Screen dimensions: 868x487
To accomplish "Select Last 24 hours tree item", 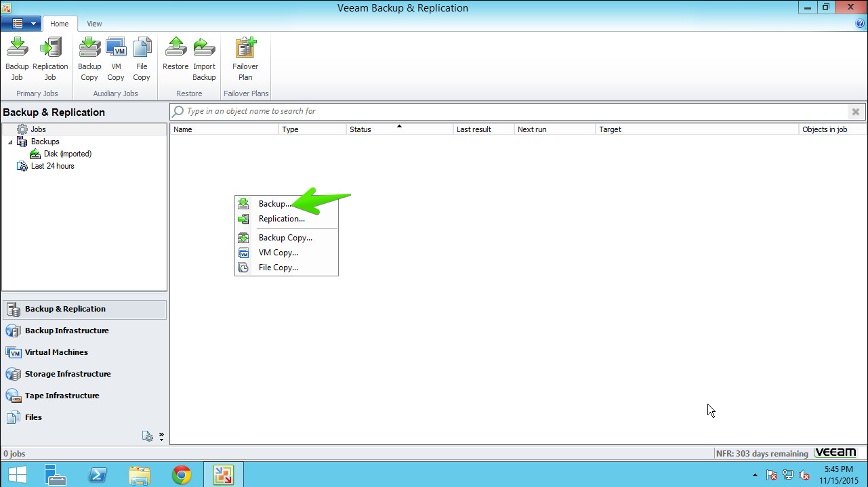I will (x=52, y=166).
